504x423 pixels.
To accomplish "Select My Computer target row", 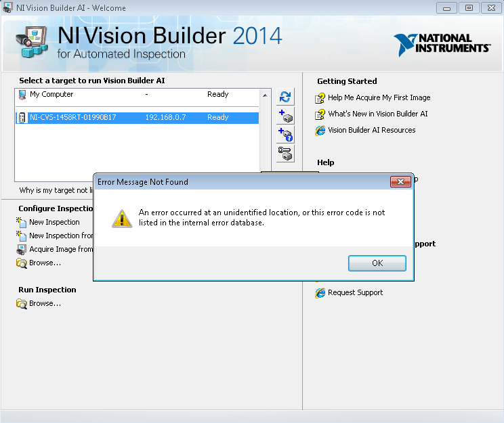I will click(x=137, y=95).
